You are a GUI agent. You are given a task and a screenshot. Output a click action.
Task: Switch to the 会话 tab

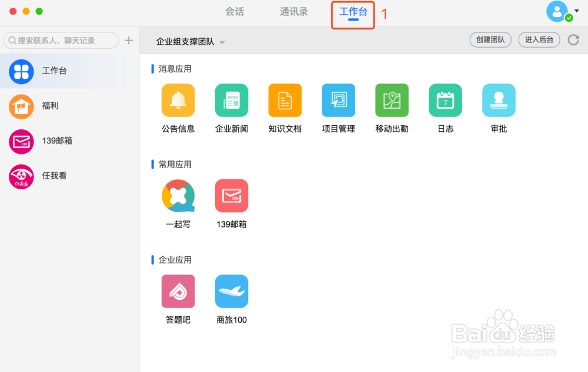[x=234, y=11]
